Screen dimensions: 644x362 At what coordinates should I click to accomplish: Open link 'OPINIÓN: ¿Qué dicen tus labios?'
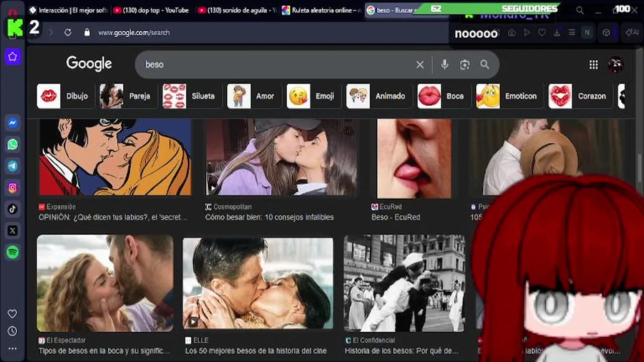[x=113, y=217]
